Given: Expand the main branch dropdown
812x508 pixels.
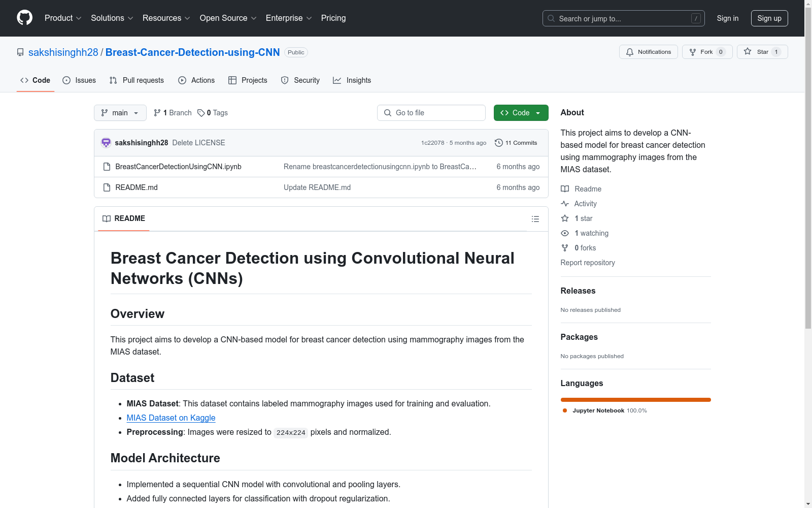Looking at the screenshot, I should point(120,113).
